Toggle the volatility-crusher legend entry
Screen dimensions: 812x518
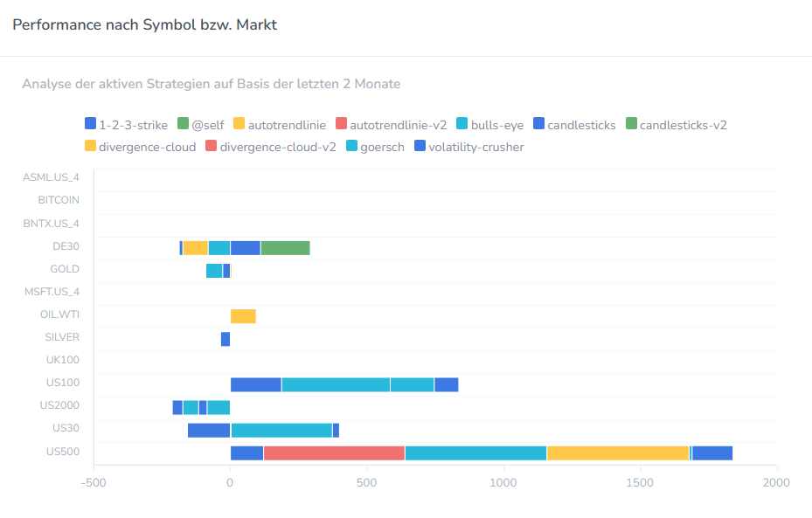pos(469,147)
